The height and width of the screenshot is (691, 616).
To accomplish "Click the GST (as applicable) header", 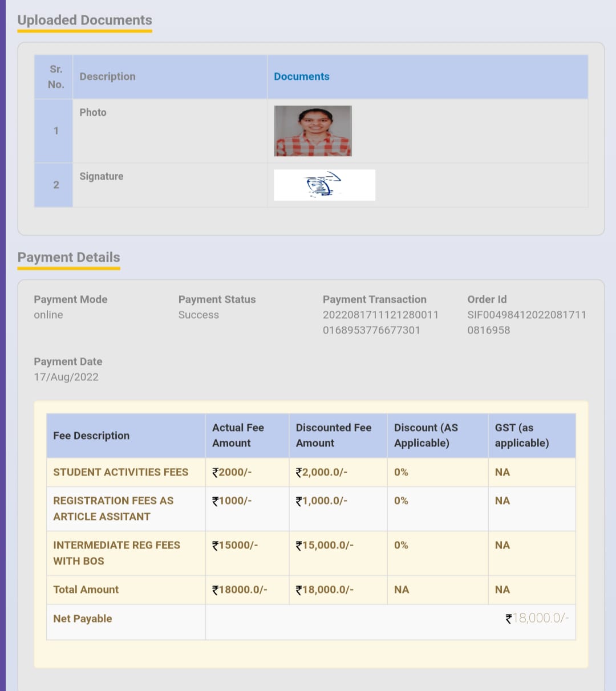I will (521, 436).
